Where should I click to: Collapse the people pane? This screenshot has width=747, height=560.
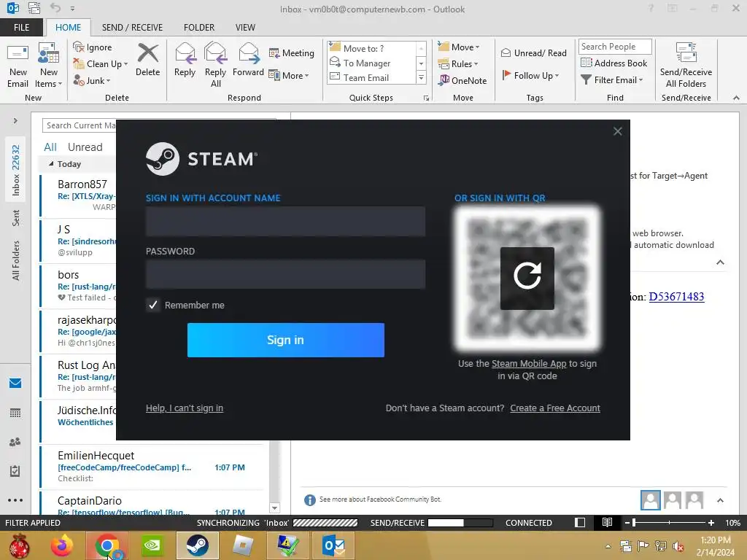point(720,500)
